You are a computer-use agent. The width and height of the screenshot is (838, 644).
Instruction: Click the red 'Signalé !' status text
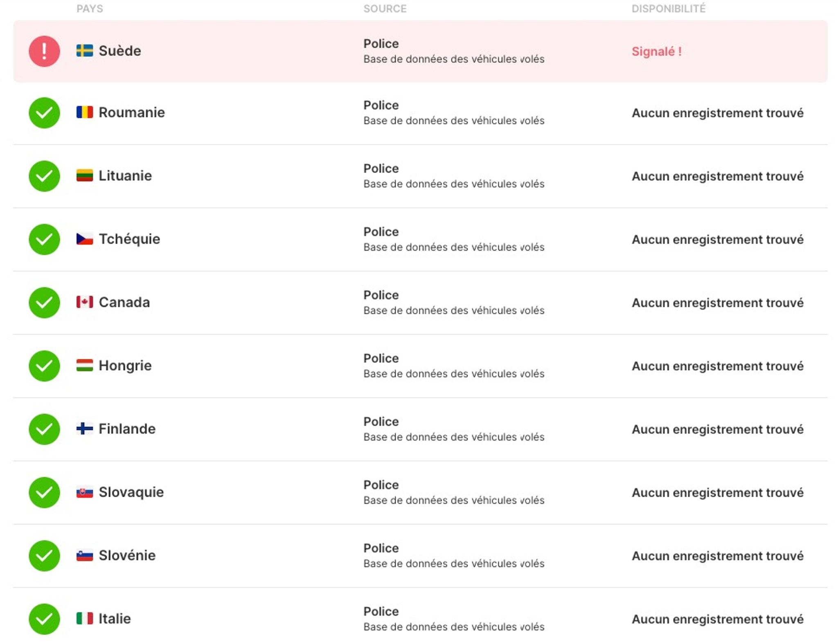click(x=656, y=52)
